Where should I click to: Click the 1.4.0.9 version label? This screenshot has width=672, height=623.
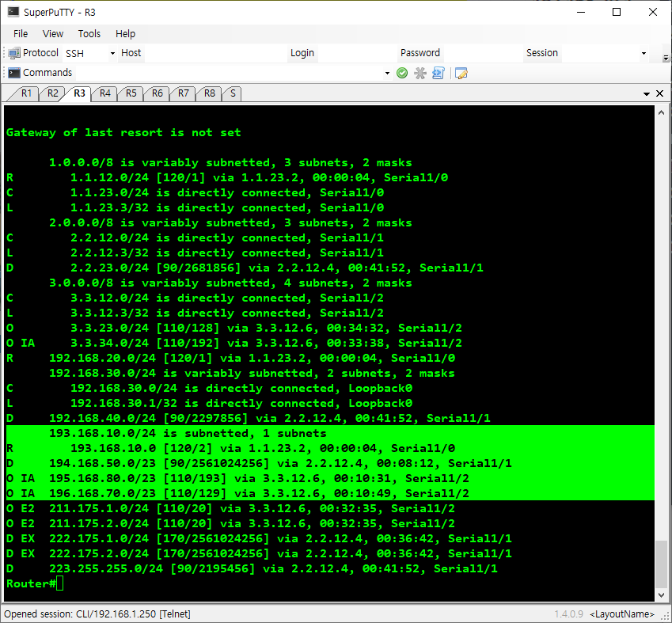[569, 614]
